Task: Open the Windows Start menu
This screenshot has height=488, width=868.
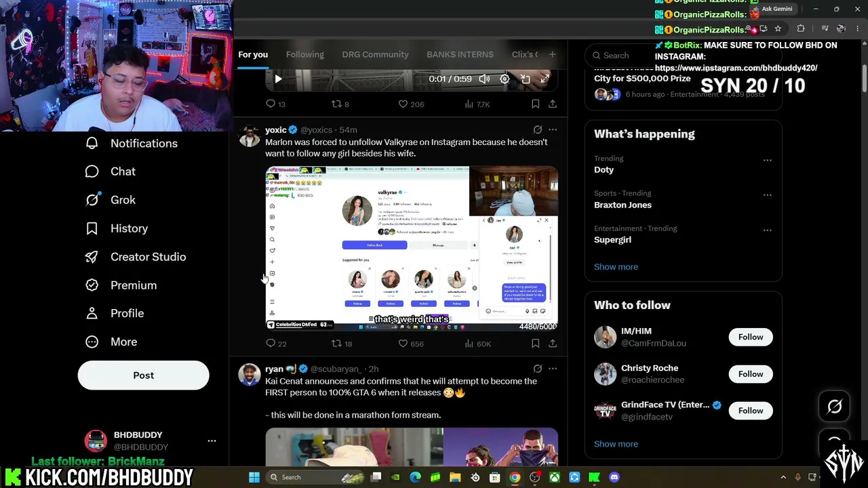Action: (254, 477)
